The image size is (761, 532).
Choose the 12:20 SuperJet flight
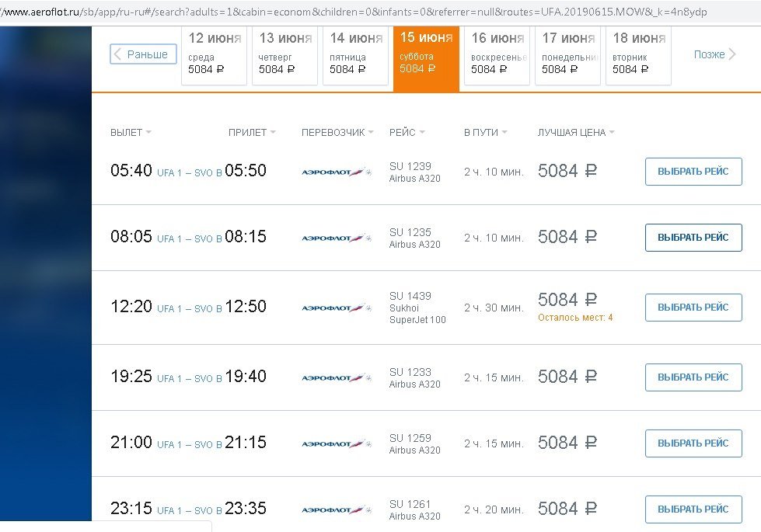[693, 308]
